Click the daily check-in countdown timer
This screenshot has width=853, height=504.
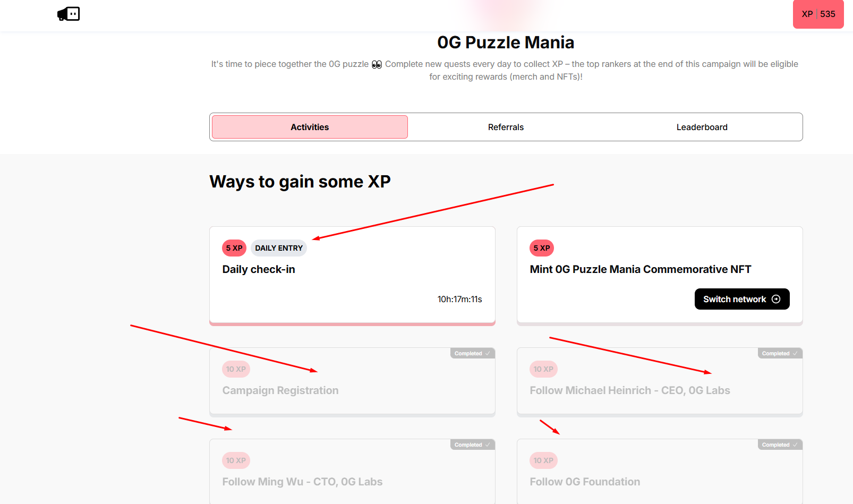click(x=459, y=299)
